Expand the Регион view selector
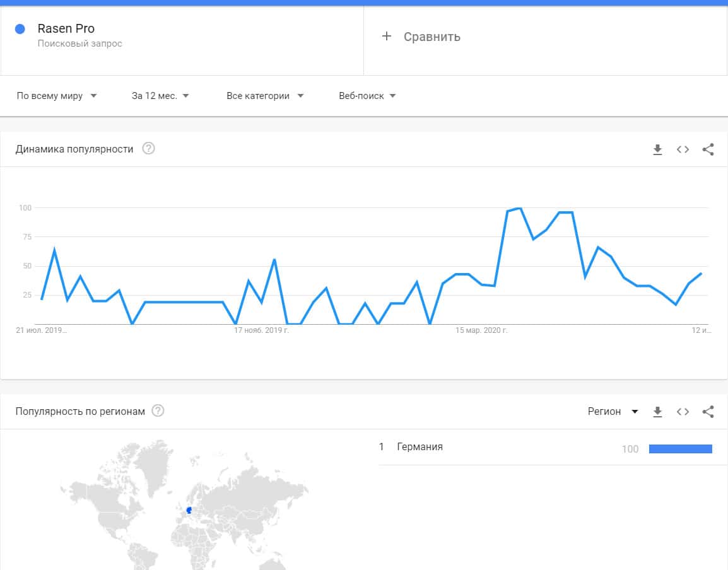This screenshot has width=728, height=570. 613,411
